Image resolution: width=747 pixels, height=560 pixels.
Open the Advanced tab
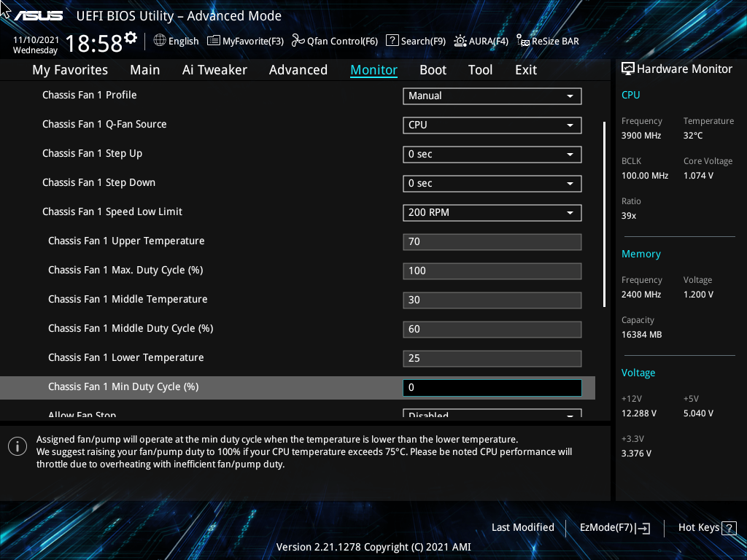click(298, 70)
